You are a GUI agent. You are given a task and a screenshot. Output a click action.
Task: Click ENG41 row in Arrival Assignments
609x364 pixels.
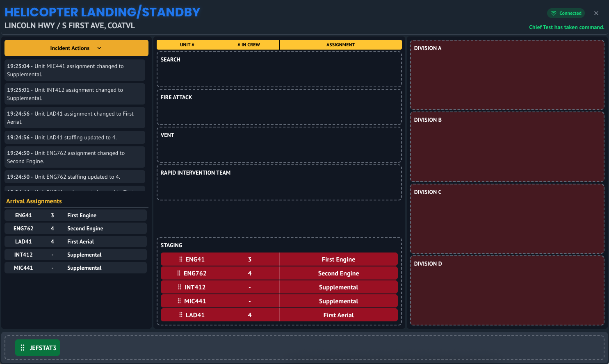pos(75,215)
